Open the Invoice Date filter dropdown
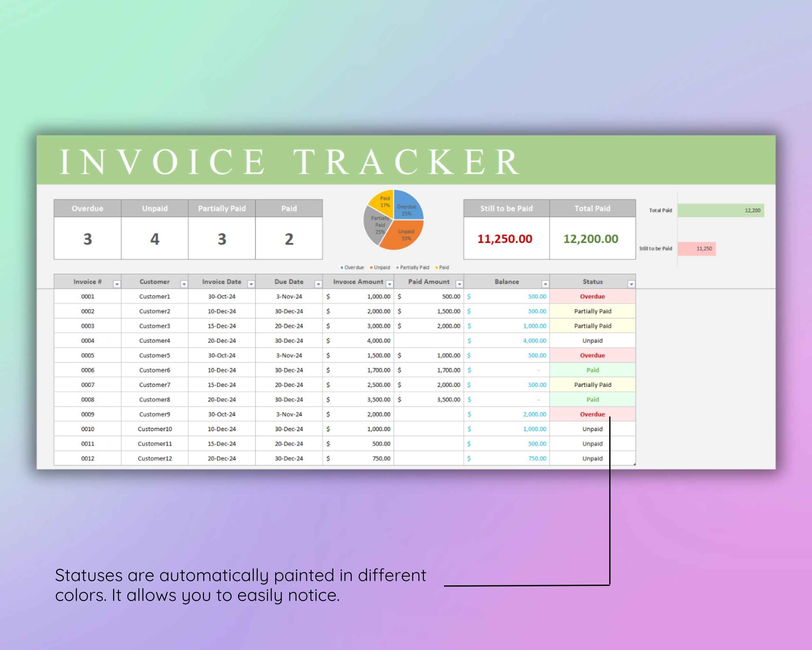This screenshot has width=812, height=650. pyautogui.click(x=251, y=284)
